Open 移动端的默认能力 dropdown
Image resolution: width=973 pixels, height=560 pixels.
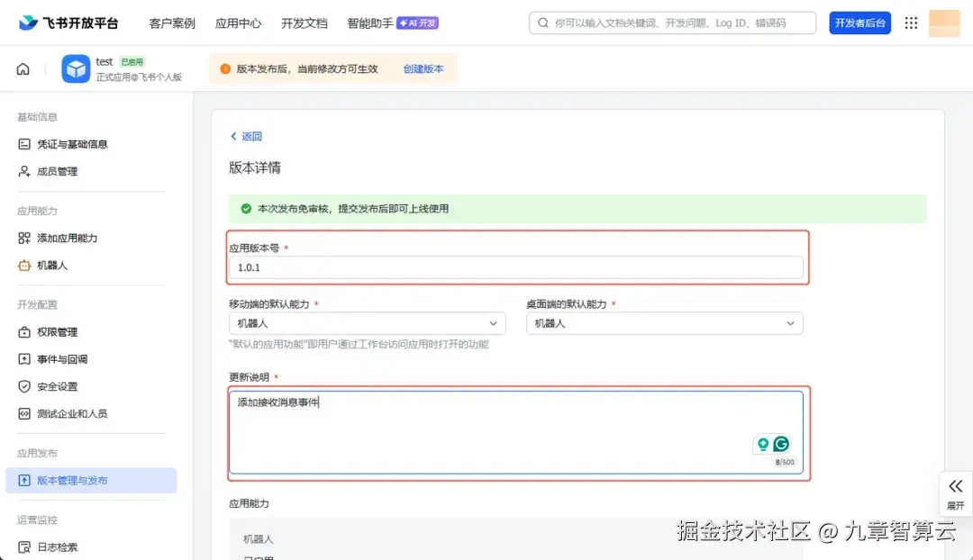click(x=368, y=323)
